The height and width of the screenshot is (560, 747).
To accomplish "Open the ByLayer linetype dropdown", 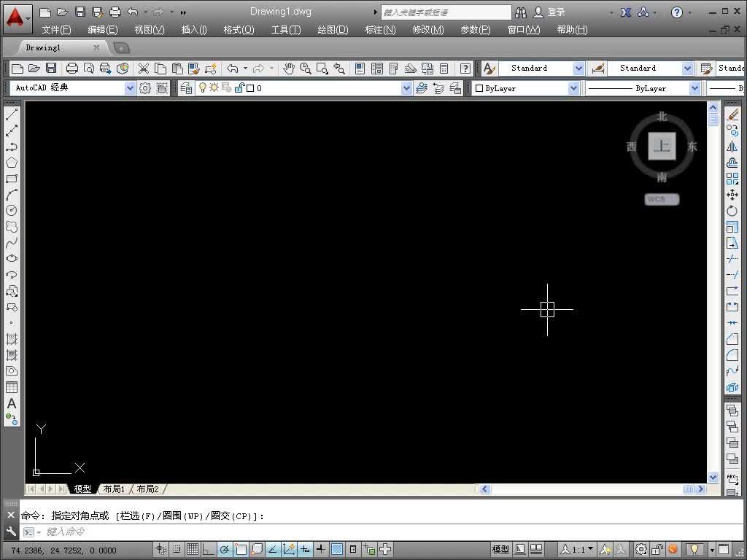I will click(x=694, y=88).
